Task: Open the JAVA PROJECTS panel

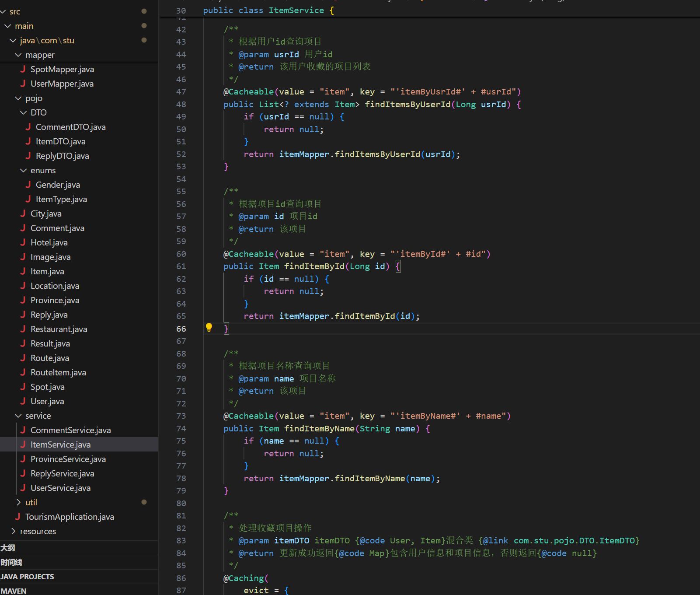Action: click(27, 577)
